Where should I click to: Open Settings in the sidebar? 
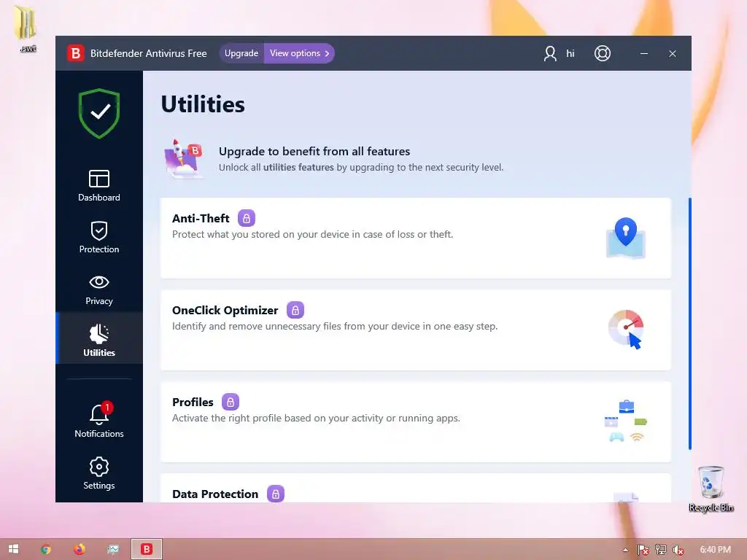99,473
